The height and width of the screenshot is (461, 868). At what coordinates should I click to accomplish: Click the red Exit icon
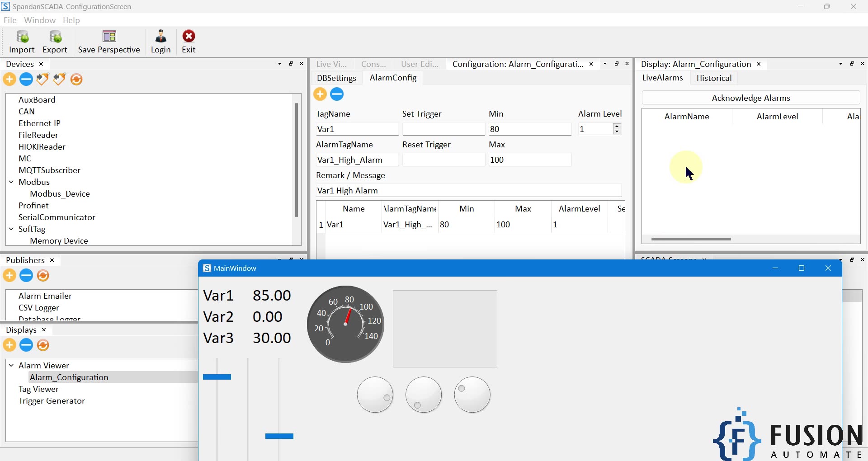(x=189, y=37)
